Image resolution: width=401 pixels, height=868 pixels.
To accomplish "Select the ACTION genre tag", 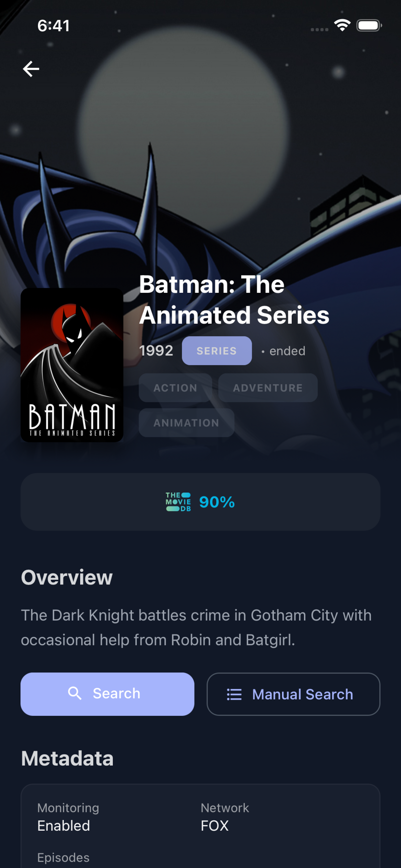I will (175, 388).
